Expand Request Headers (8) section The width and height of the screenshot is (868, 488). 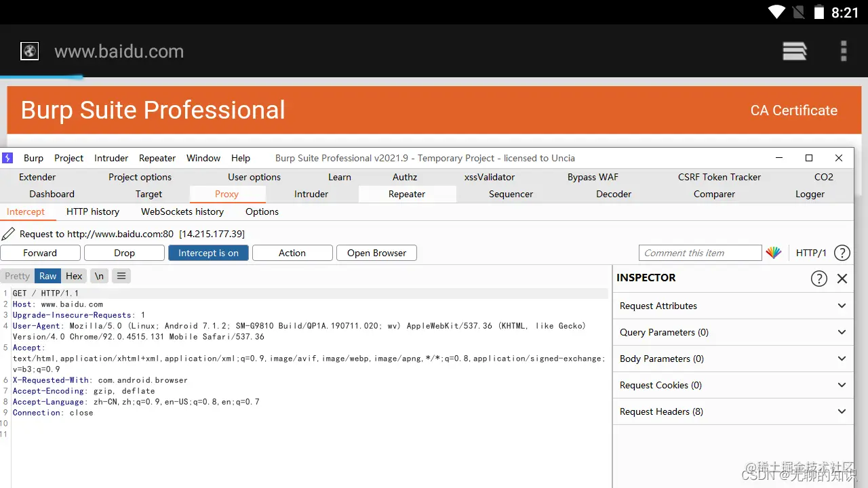pos(733,411)
